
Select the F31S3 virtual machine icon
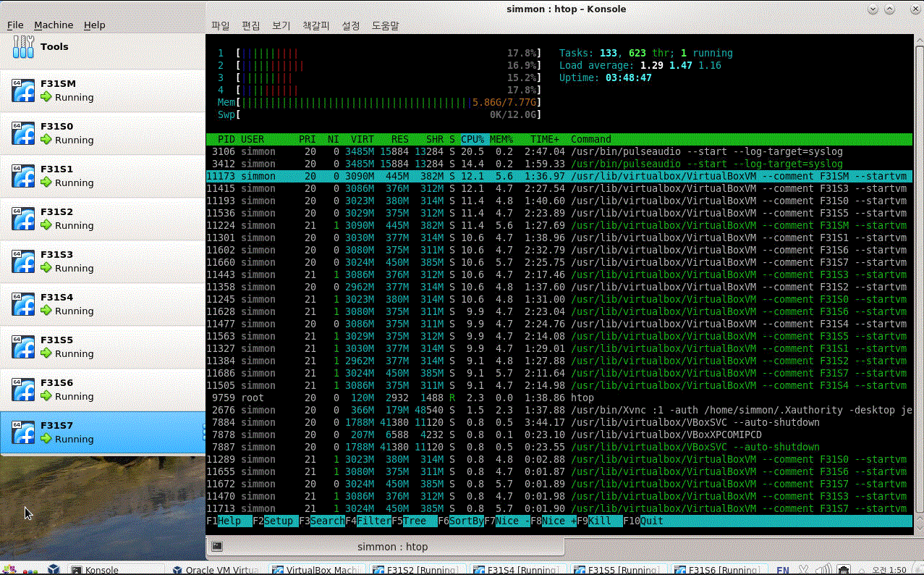[x=23, y=261]
